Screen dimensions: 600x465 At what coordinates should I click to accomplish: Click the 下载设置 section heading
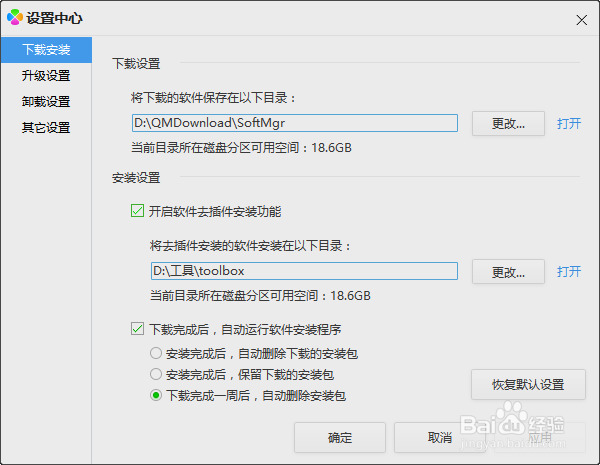point(136,64)
